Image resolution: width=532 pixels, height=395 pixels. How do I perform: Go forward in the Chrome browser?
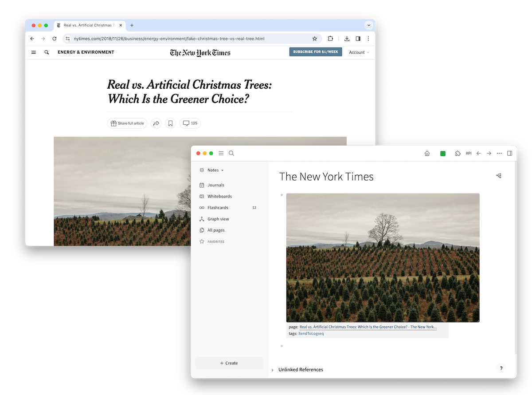tap(43, 39)
